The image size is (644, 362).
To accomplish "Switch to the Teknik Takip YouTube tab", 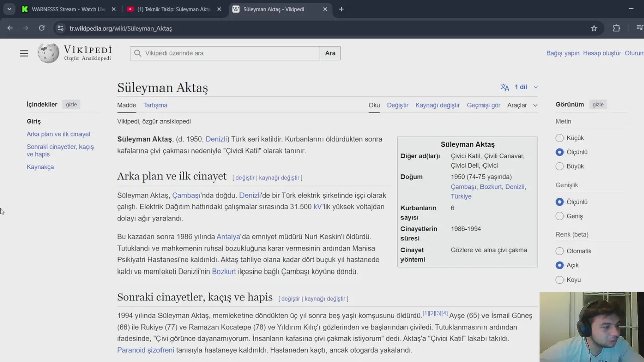I will 174,9.
